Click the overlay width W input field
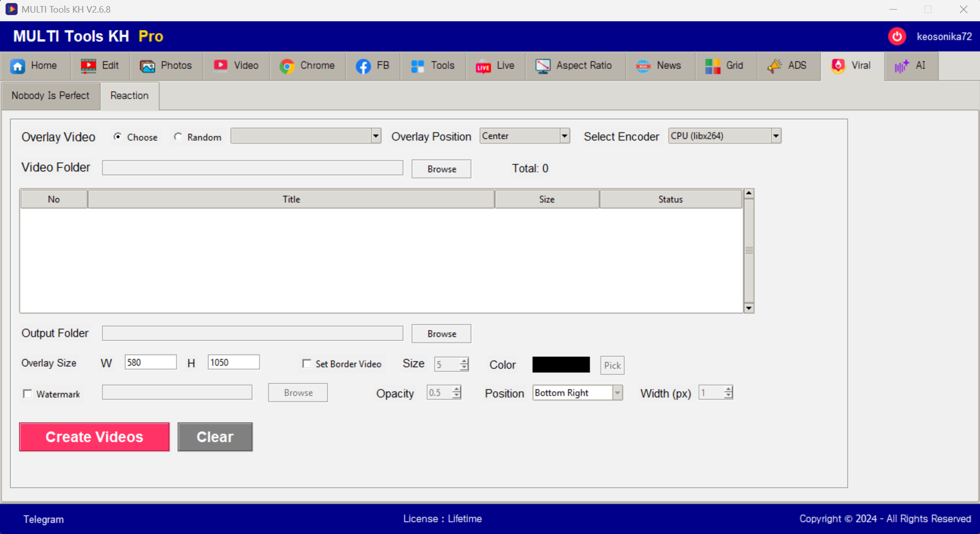The width and height of the screenshot is (980, 534). pyautogui.click(x=150, y=363)
